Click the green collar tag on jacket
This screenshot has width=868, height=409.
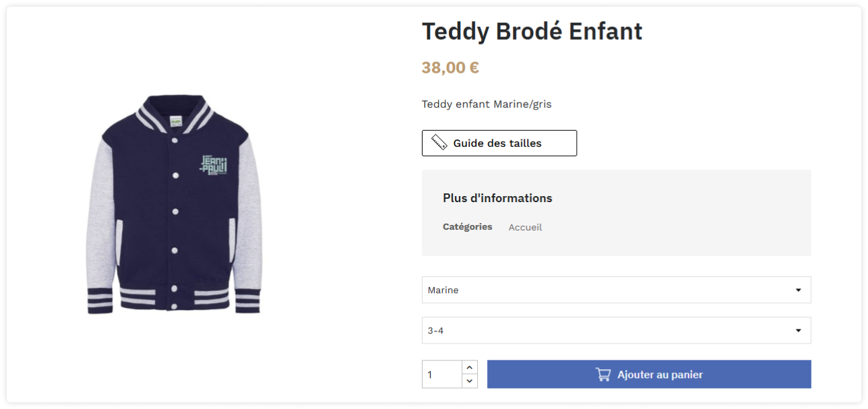click(176, 121)
